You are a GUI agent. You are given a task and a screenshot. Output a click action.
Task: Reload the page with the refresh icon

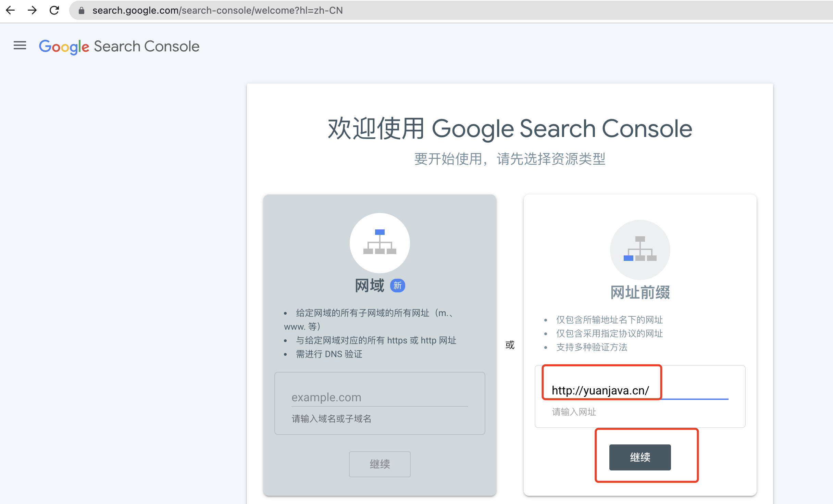54,10
